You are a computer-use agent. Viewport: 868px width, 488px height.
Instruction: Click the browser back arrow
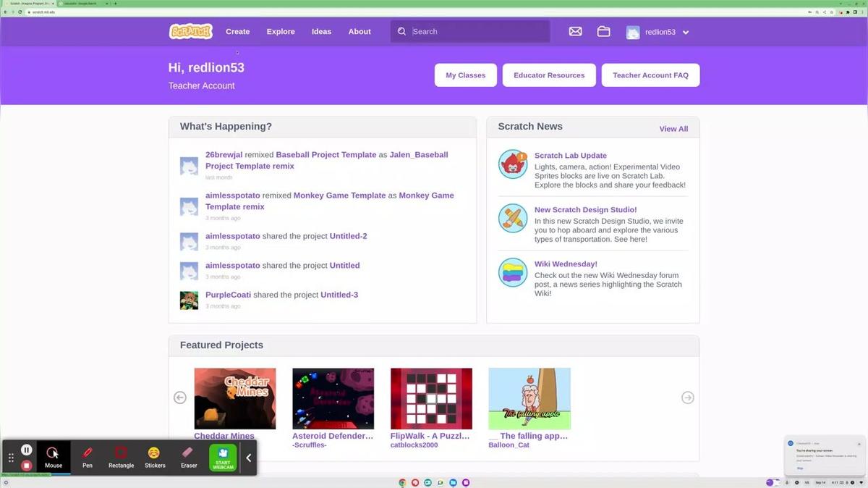click(5, 12)
